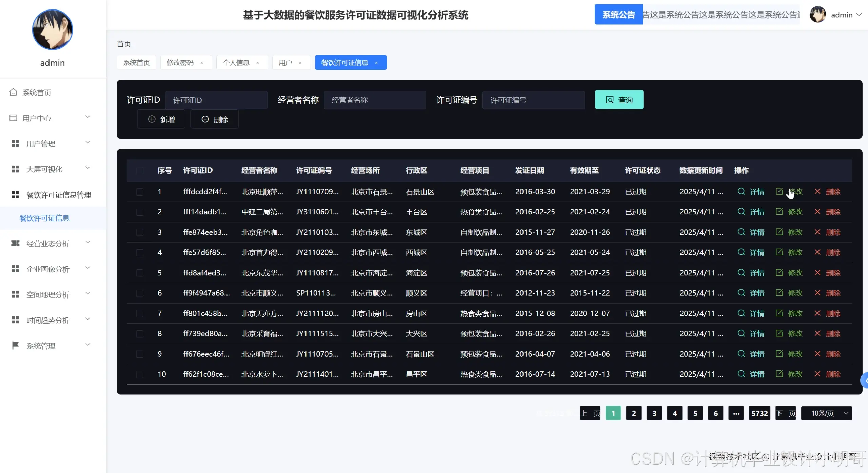Viewport: 868px width, 473px height.
Task: Click the 系统管理 flag icon
Action: 15,345
